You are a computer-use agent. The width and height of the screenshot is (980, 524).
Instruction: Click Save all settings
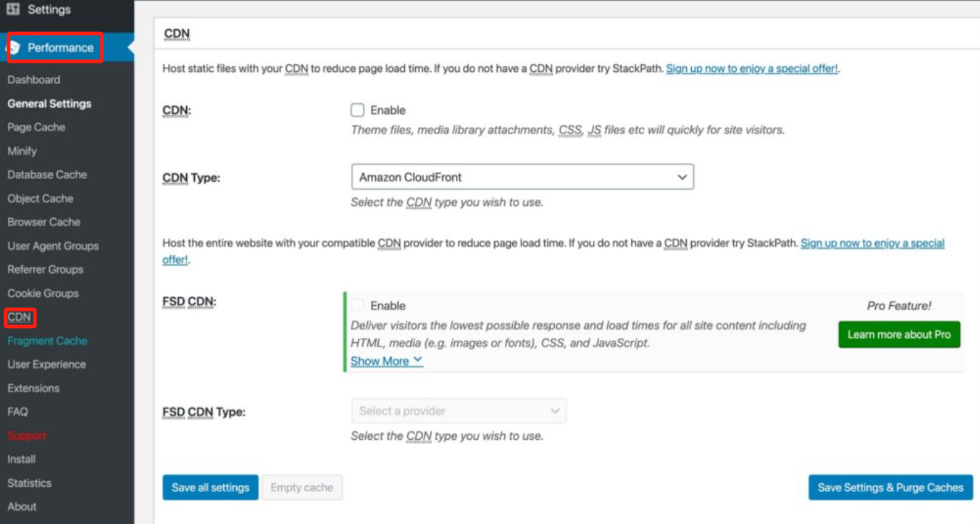coord(210,488)
